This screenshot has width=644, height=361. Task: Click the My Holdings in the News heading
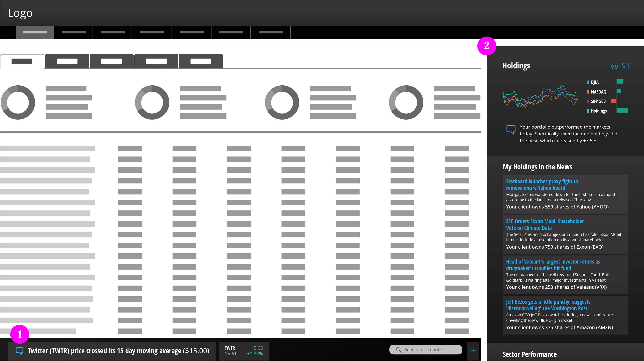[538, 167]
